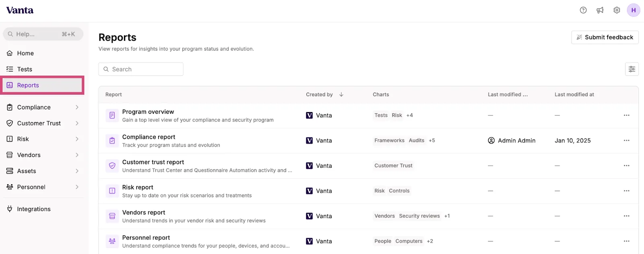The image size is (644, 254).
Task: Sort by the Created by column arrow
Action: click(341, 94)
